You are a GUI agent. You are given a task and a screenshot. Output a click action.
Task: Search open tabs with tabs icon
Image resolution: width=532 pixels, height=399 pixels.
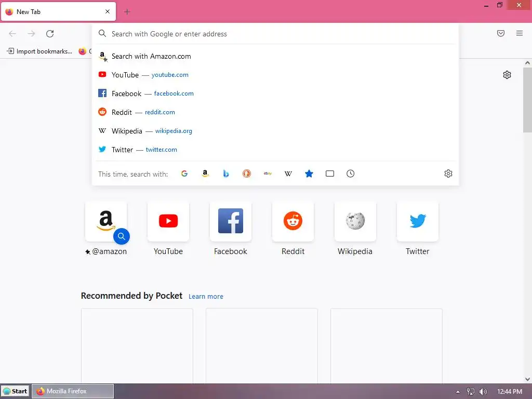[x=330, y=174]
